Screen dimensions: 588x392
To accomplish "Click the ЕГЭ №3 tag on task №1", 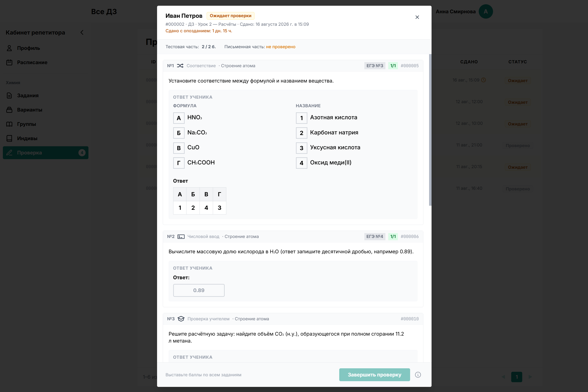I will coord(375,66).
